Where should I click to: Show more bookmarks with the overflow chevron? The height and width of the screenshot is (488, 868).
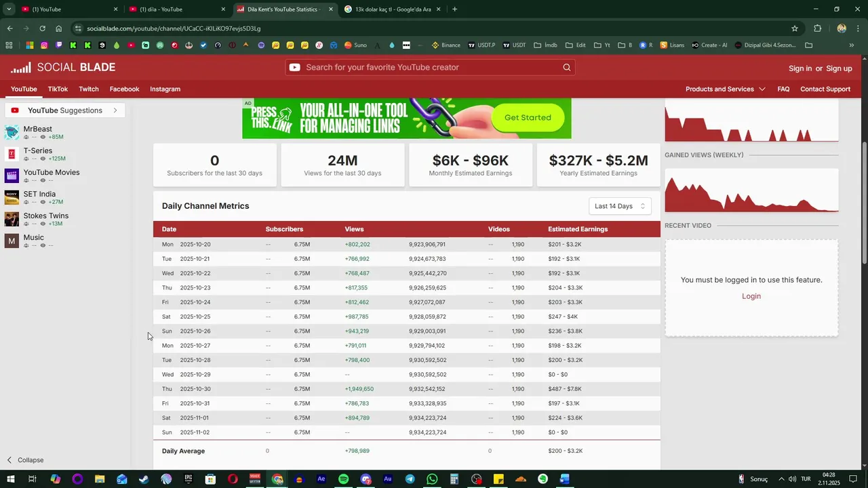tap(852, 45)
